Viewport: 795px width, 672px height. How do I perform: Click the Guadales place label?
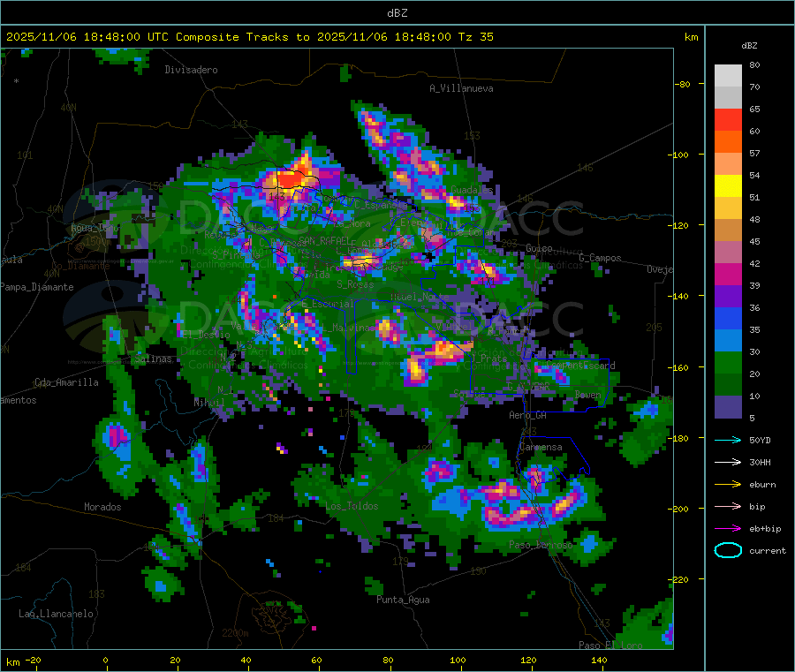pyautogui.click(x=472, y=190)
